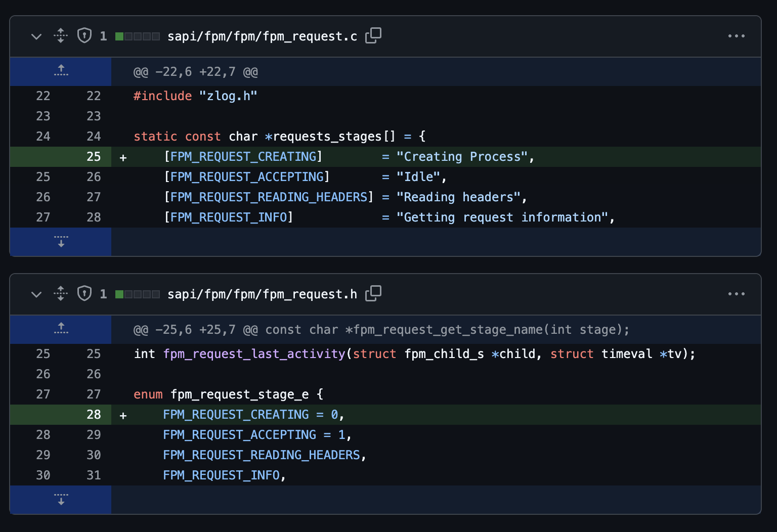Open the sapi/fpm/fpm/fpm_request.h file link

coord(262,294)
